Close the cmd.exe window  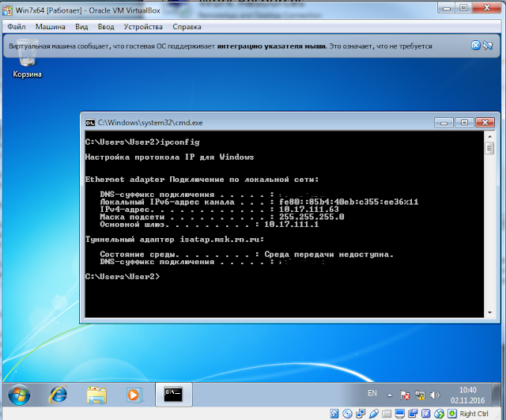[x=485, y=123]
